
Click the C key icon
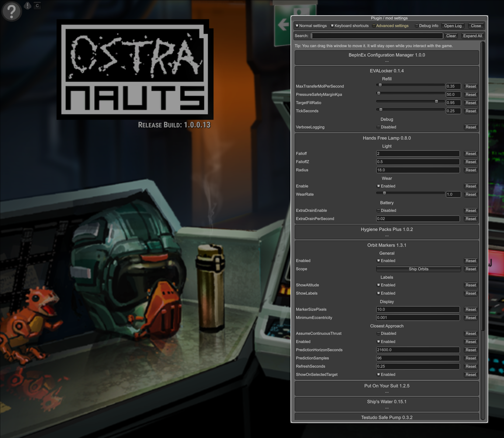pyautogui.click(x=37, y=5)
